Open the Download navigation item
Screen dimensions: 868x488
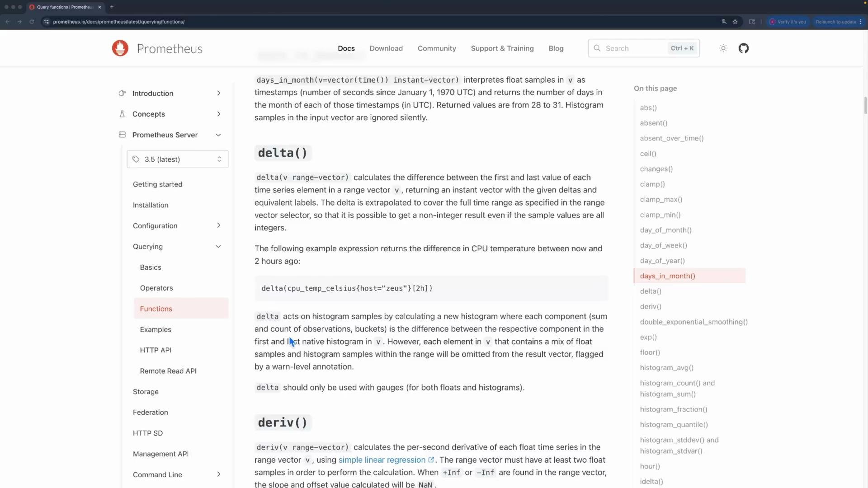(x=386, y=48)
